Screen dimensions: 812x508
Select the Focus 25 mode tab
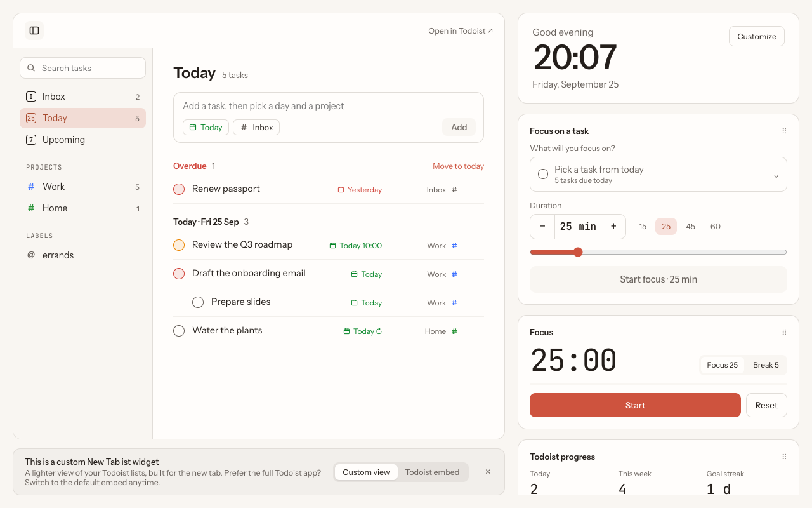click(723, 365)
